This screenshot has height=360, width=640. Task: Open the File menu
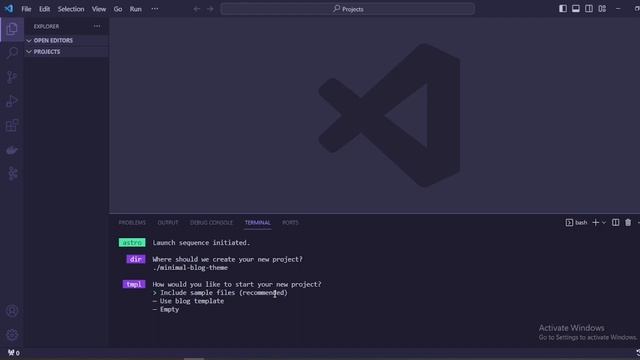(x=26, y=9)
